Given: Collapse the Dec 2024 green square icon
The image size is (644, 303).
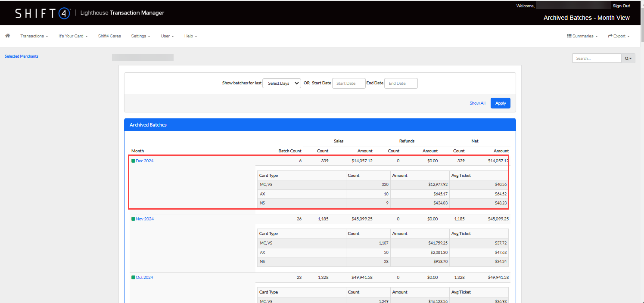Looking at the screenshot, I should coord(134,161).
